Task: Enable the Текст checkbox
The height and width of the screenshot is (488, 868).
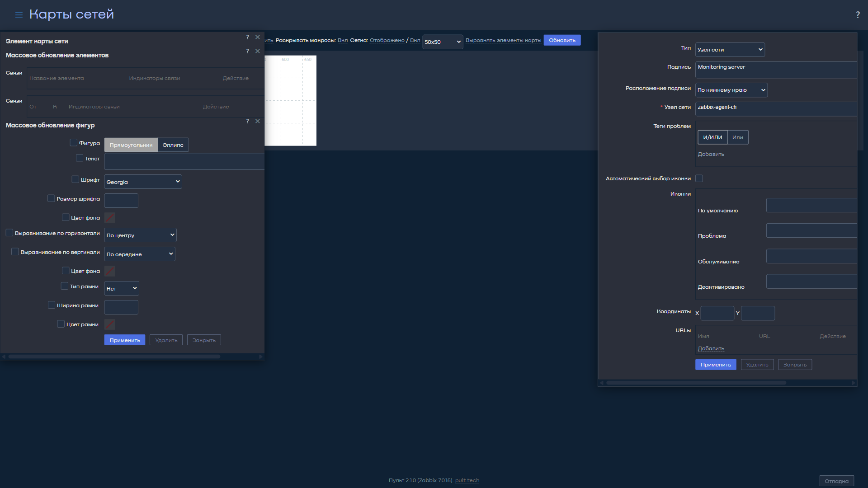Action: coord(80,158)
